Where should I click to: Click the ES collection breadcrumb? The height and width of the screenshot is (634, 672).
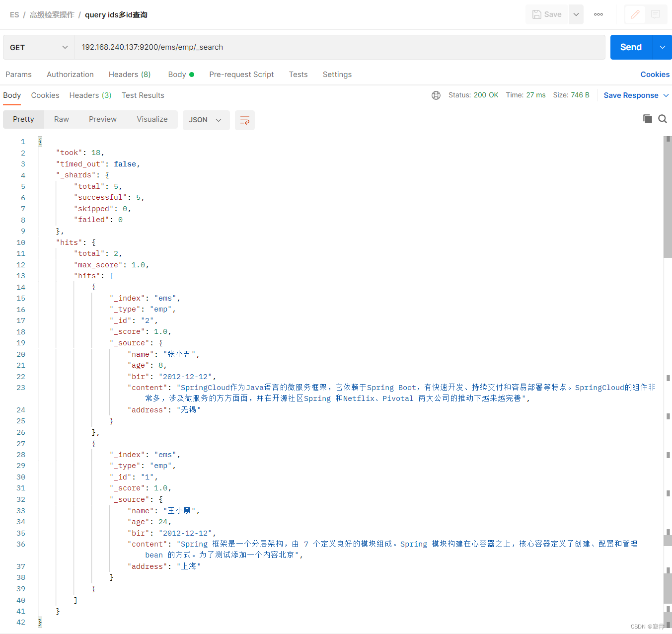click(14, 15)
